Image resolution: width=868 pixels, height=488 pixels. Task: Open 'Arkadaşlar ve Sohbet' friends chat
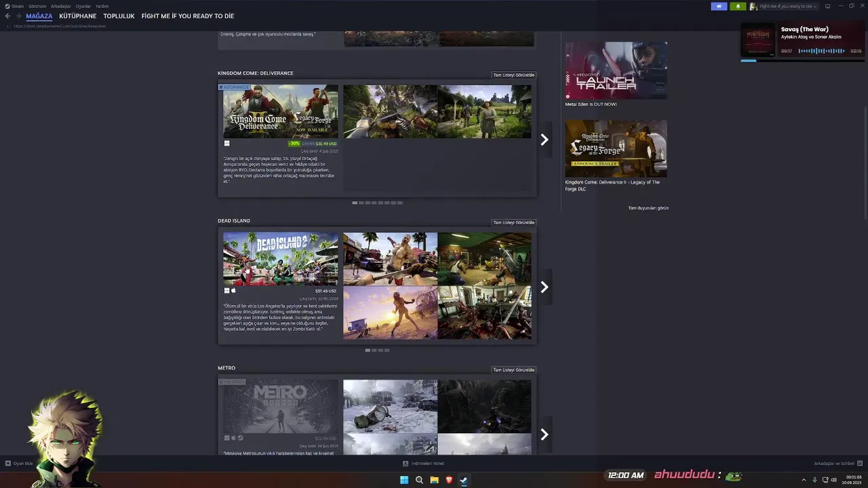pos(838,464)
